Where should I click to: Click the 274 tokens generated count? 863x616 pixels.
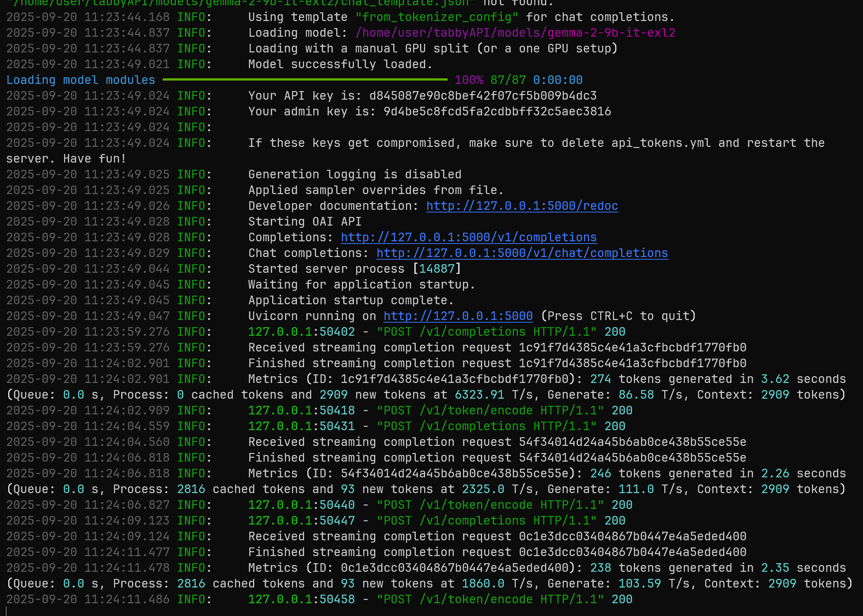600,379
